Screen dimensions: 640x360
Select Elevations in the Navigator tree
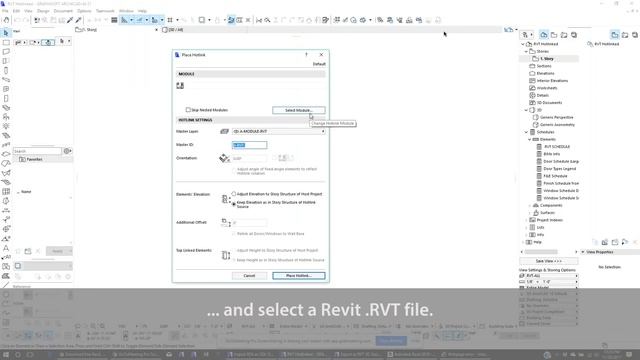tap(545, 73)
